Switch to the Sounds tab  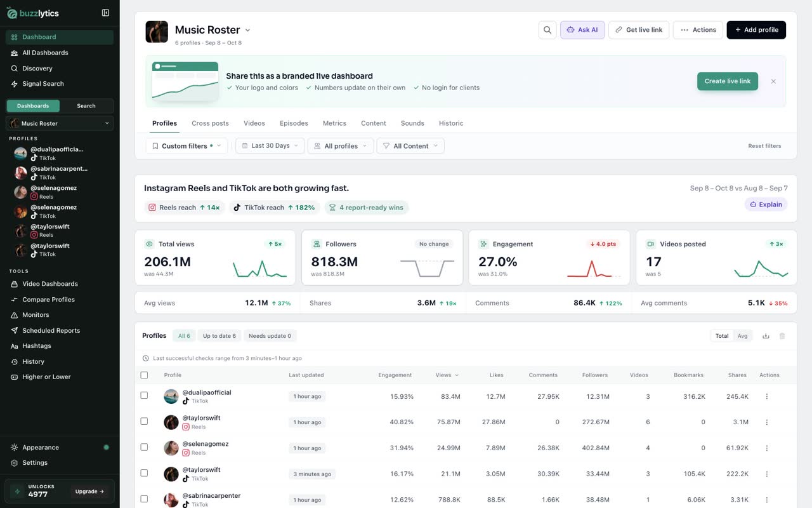412,123
